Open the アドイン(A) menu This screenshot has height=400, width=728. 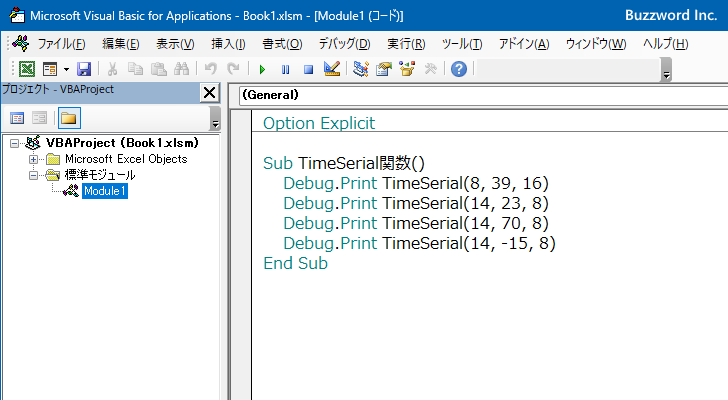click(524, 44)
